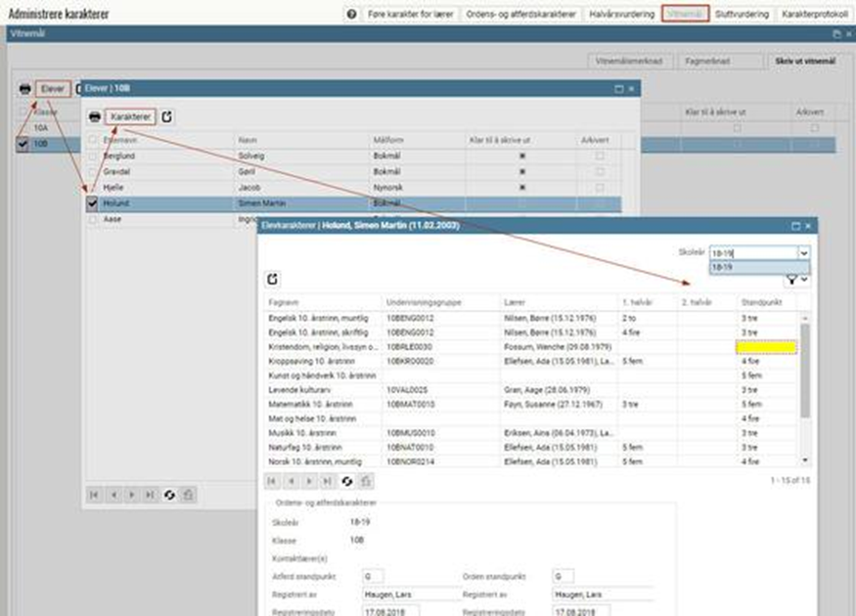Screen dimensions: 856x616
Task: Click the yellow highlighted Standpunkt cell
Action: tap(767, 347)
